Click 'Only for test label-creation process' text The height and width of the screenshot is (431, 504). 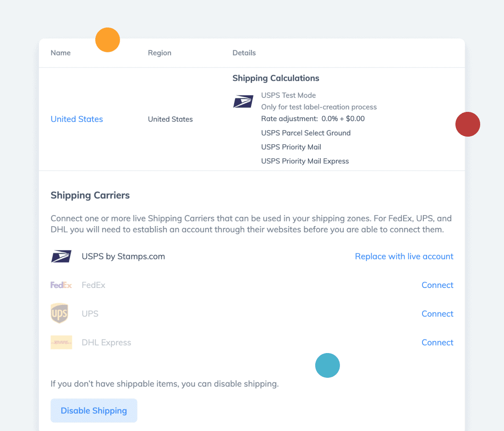pos(319,107)
